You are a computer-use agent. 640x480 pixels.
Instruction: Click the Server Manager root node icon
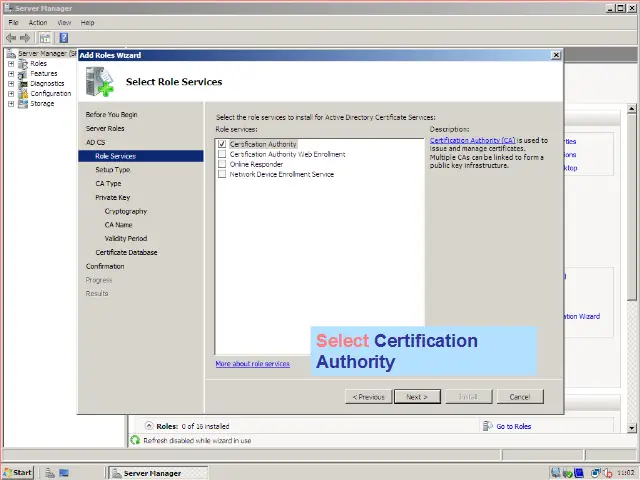pyautogui.click(x=11, y=53)
